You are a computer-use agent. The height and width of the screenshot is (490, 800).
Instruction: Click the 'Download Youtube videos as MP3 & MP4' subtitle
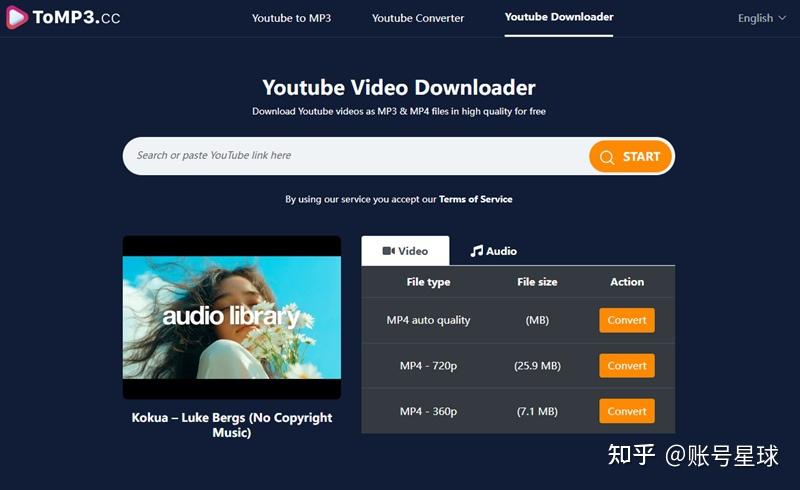(399, 111)
